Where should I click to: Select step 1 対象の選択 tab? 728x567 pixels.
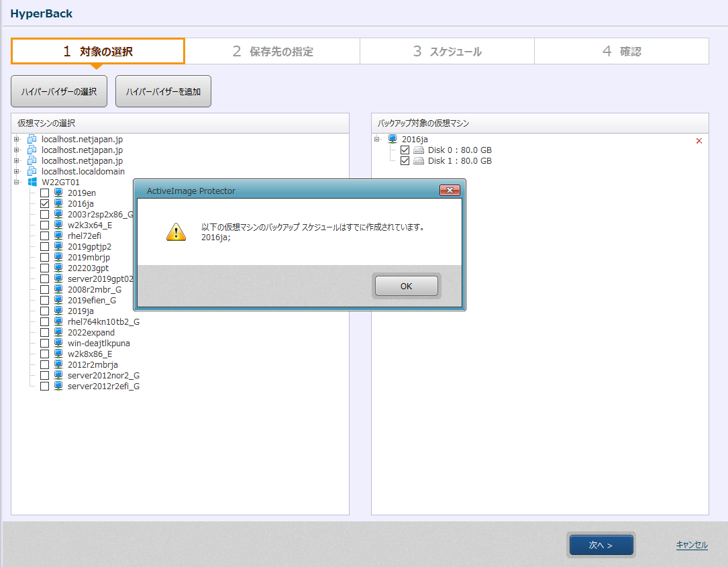(x=98, y=51)
